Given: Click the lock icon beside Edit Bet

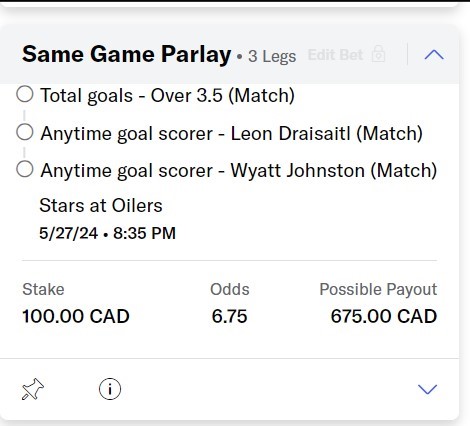Looking at the screenshot, I should pyautogui.click(x=378, y=54).
